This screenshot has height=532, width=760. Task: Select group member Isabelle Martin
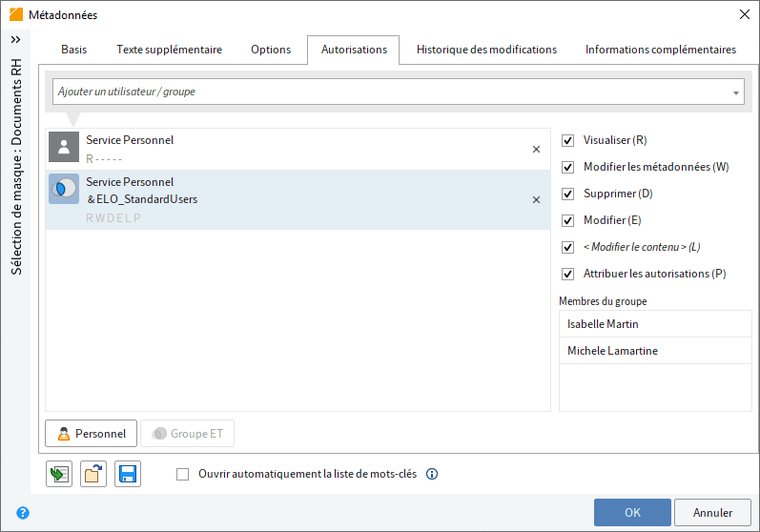655,324
